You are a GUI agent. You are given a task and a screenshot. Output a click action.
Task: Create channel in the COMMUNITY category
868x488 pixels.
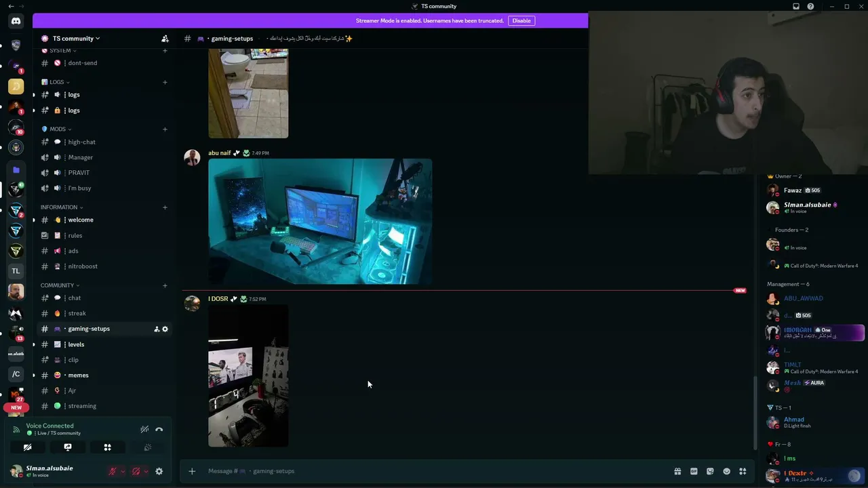coord(165,285)
